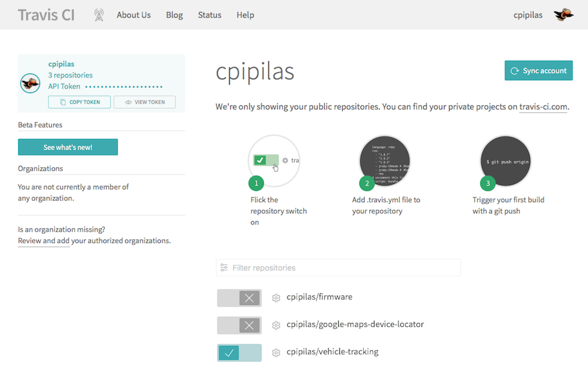Open the broadcast tower icon in navbar

99,15
